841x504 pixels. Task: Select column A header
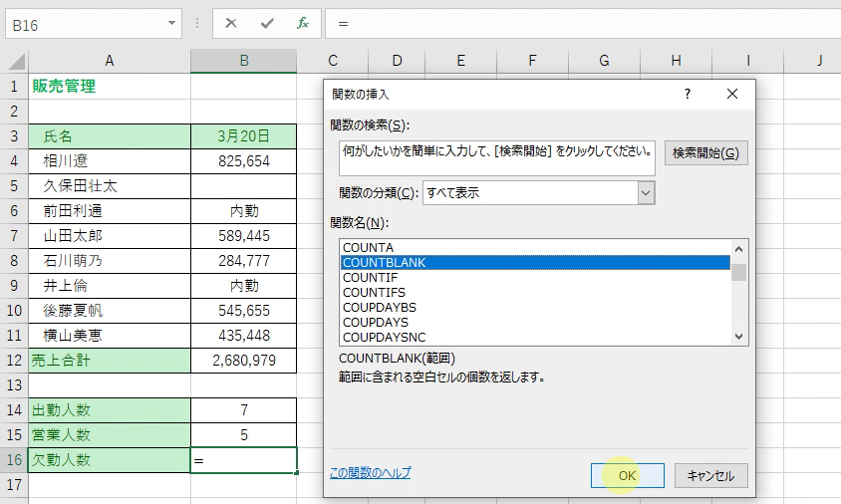point(110,61)
